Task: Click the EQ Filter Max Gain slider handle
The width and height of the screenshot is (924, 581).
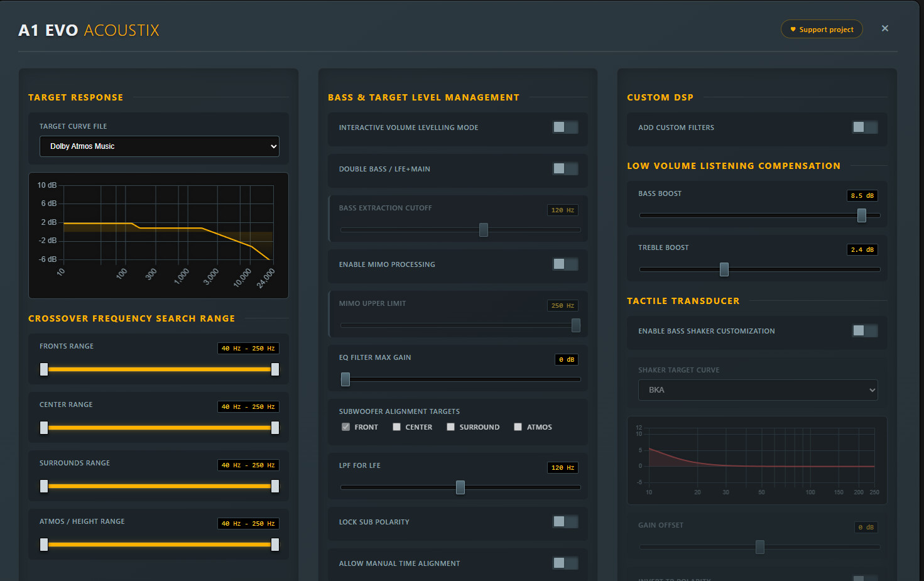Action: pyautogui.click(x=345, y=379)
